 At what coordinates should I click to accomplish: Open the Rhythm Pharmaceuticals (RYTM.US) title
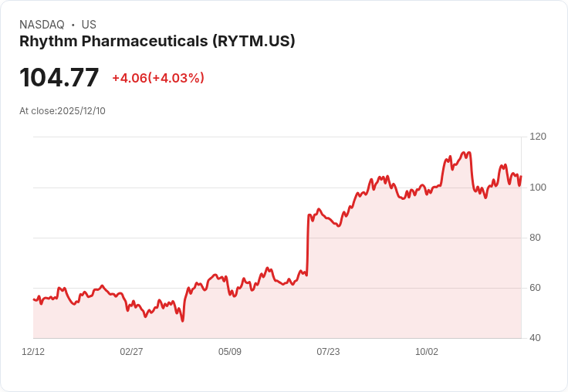click(x=157, y=42)
